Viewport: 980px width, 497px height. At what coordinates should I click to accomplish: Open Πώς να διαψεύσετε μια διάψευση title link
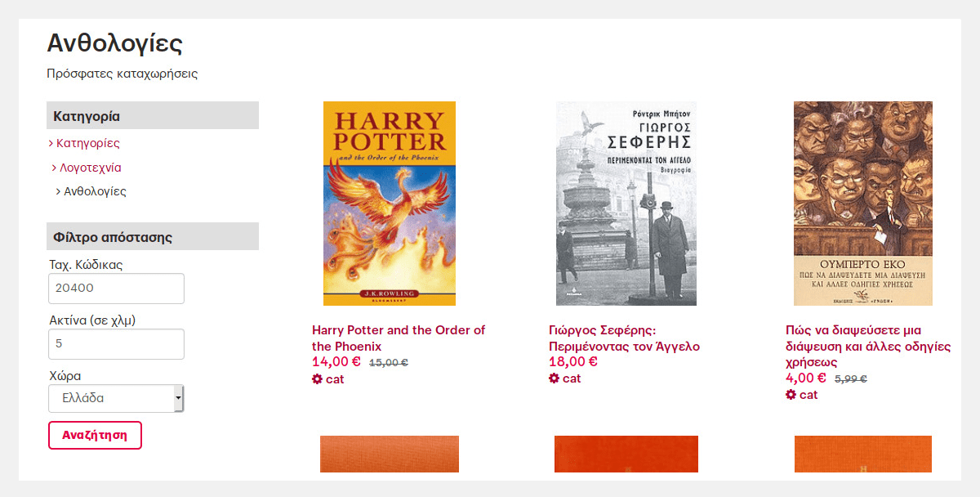point(868,347)
